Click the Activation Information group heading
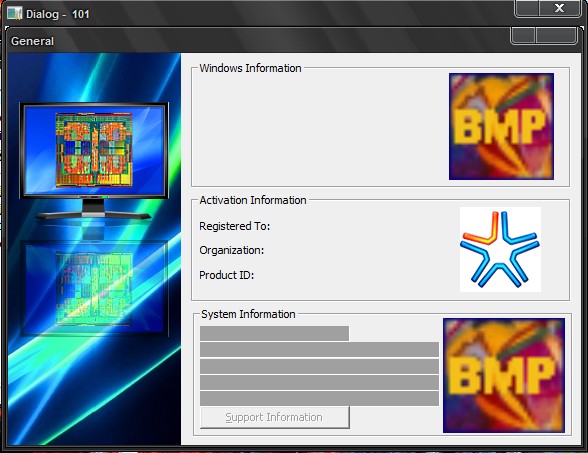Screen dimensions: 588x453 (x=253, y=200)
